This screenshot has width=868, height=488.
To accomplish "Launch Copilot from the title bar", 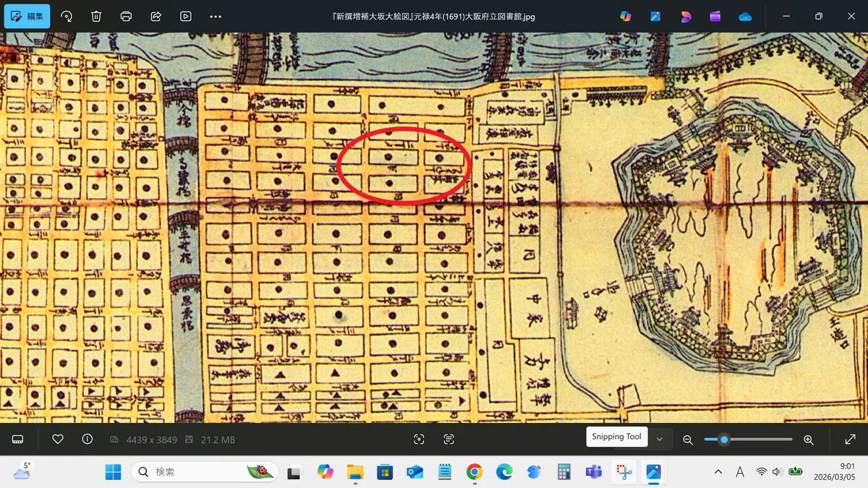I will point(626,16).
